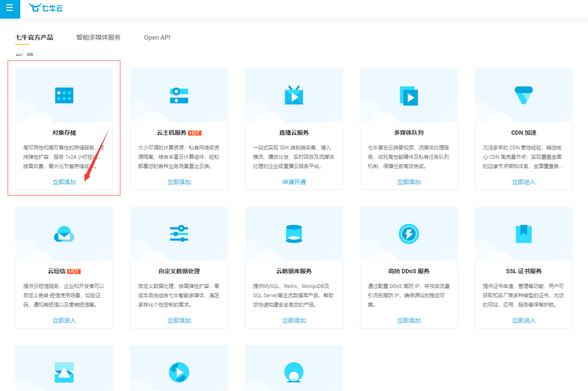The image size is (588, 391).
Task: Click 立即进入 under CDN 加速
Action: pyautogui.click(x=524, y=182)
